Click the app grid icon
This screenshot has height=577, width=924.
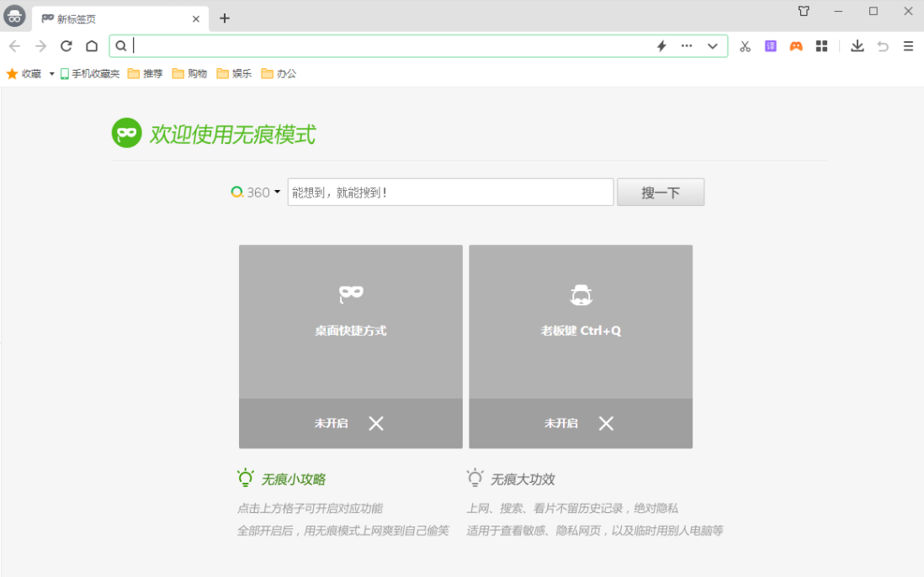pyautogui.click(x=821, y=46)
